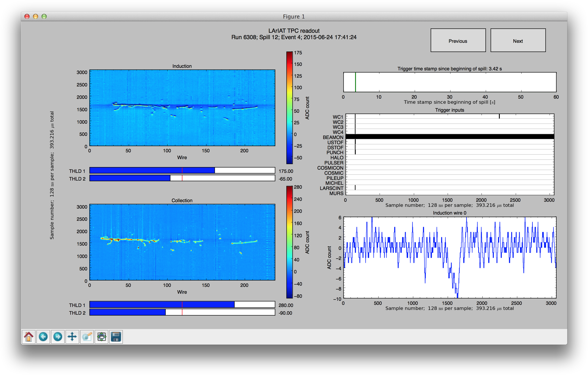This screenshot has height=375, width=588.
Task: Click the trigger time stamp spill plot
Action: pos(450,82)
